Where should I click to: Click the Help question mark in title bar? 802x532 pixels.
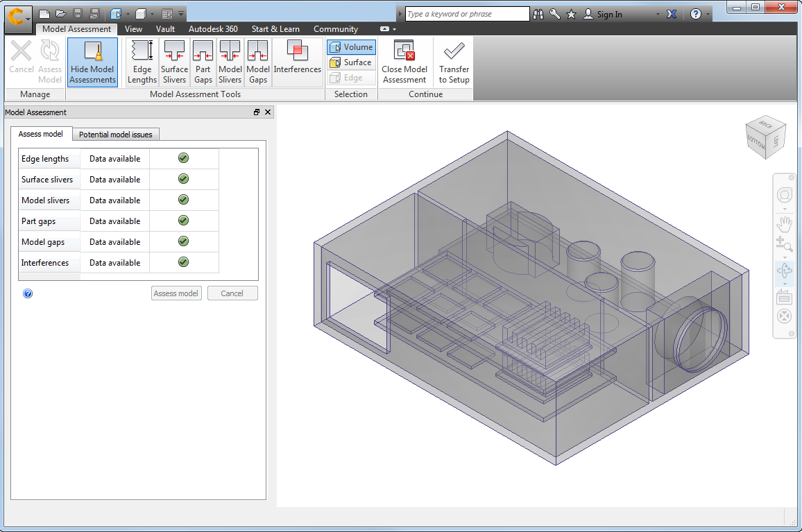pyautogui.click(x=696, y=15)
